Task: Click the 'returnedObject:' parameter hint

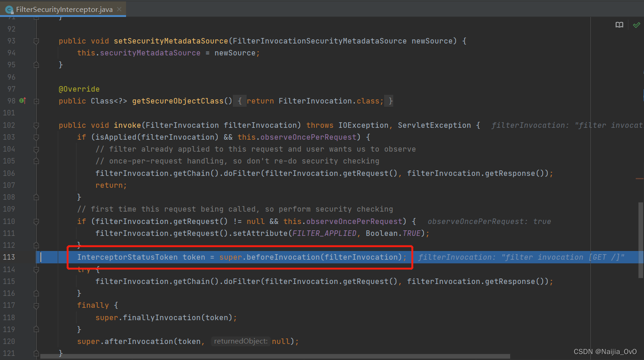Action: (240, 341)
